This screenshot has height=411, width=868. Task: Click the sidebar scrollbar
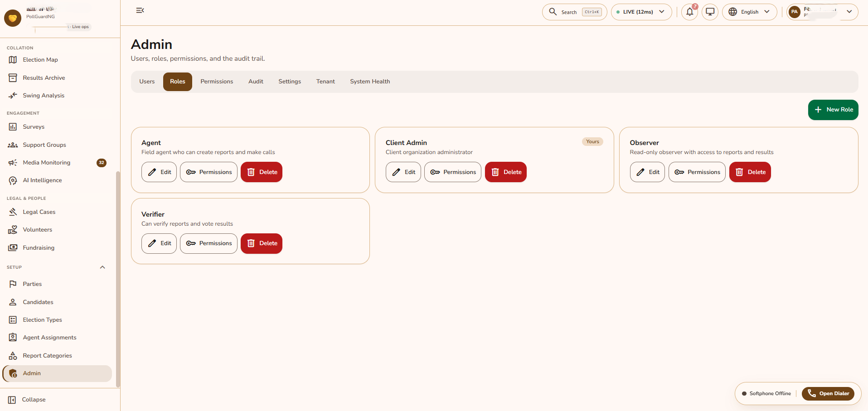click(x=118, y=279)
